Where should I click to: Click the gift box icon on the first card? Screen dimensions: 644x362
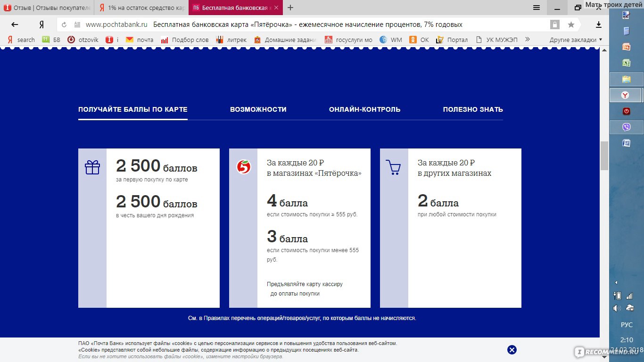point(92,167)
